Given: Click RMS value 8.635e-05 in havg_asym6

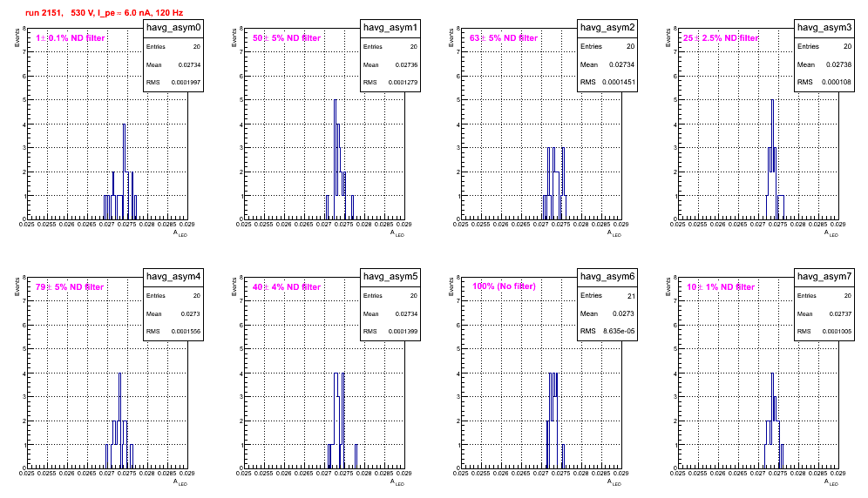Looking at the screenshot, I should pyautogui.click(x=619, y=332).
